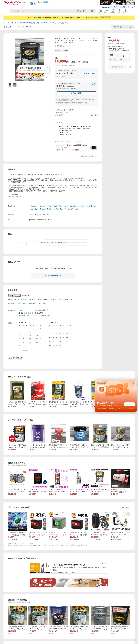
Task: Select the second product thumbnail
Action: point(15,85)
